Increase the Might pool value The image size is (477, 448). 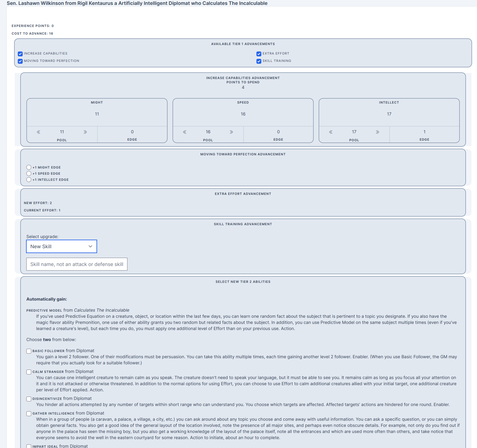click(85, 132)
